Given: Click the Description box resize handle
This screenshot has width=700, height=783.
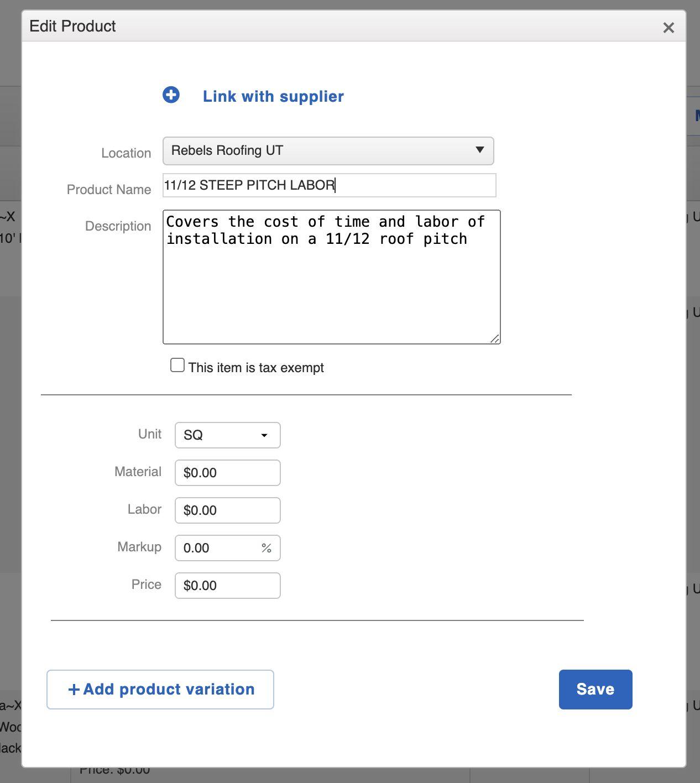Looking at the screenshot, I should pyautogui.click(x=495, y=338).
